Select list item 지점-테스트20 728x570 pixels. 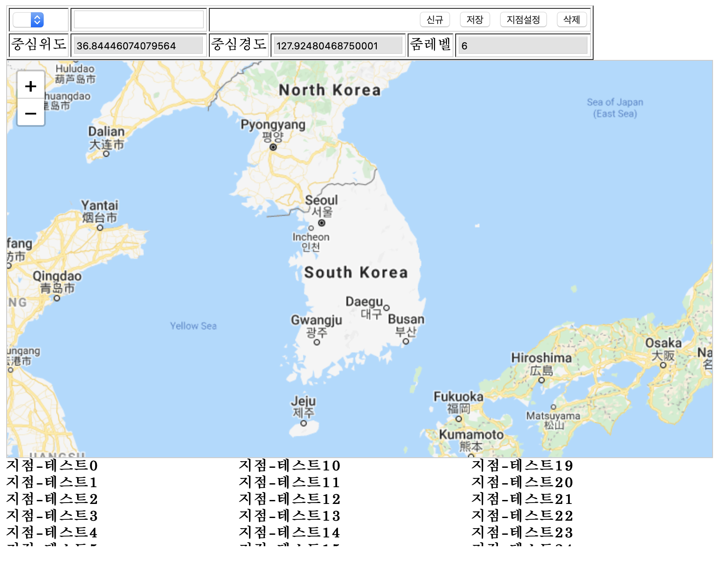click(x=522, y=482)
